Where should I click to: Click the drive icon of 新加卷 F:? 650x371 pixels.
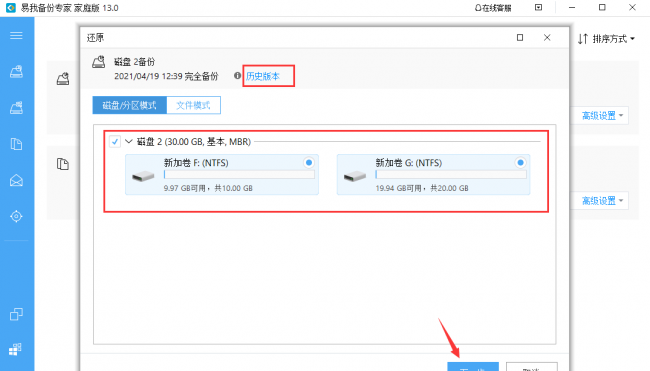tap(143, 177)
